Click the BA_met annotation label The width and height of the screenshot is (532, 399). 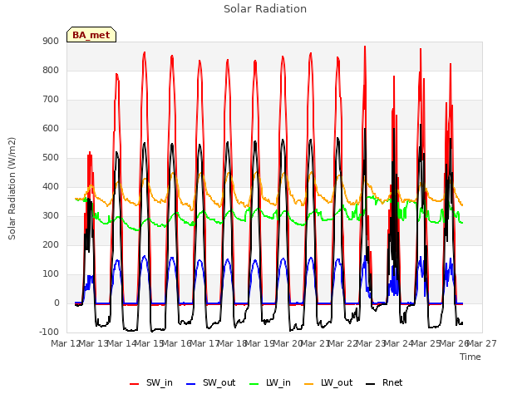(91, 35)
